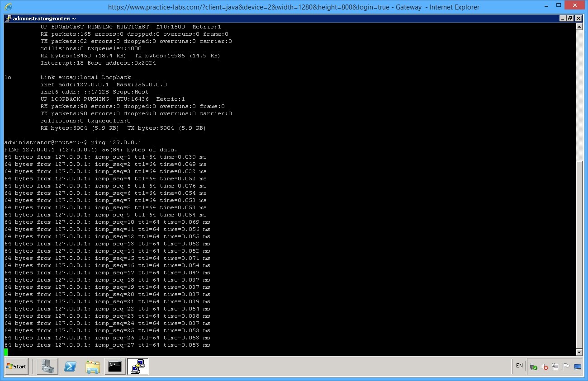Open the PuTTY system menu icon
This screenshot has height=381, width=588.
coord(8,18)
